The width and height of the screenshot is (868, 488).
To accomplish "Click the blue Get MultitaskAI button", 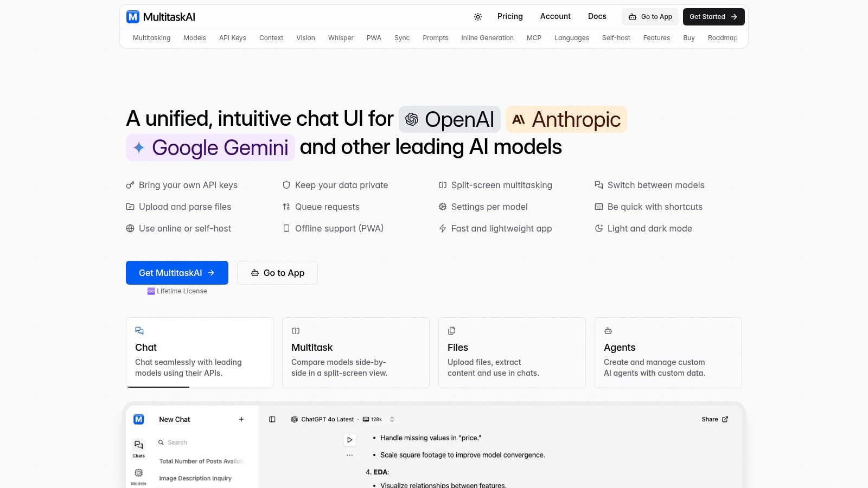I will click(177, 273).
